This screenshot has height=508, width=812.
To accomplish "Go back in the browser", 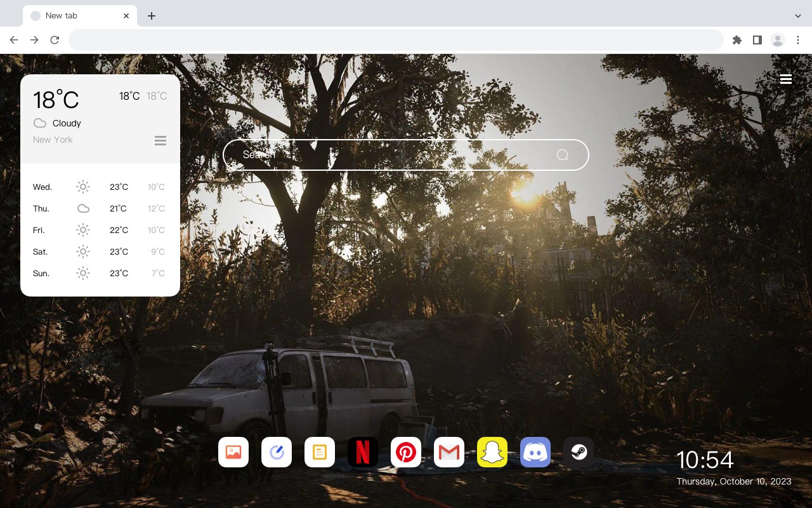I will point(14,40).
